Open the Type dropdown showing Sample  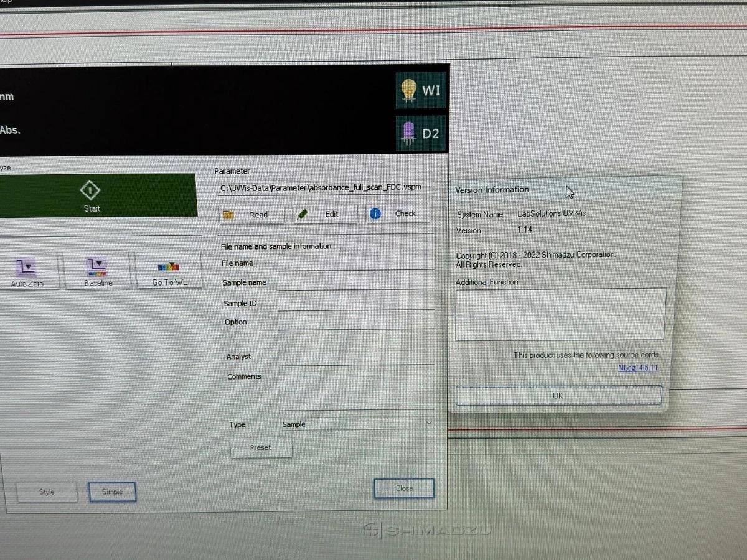coord(357,424)
